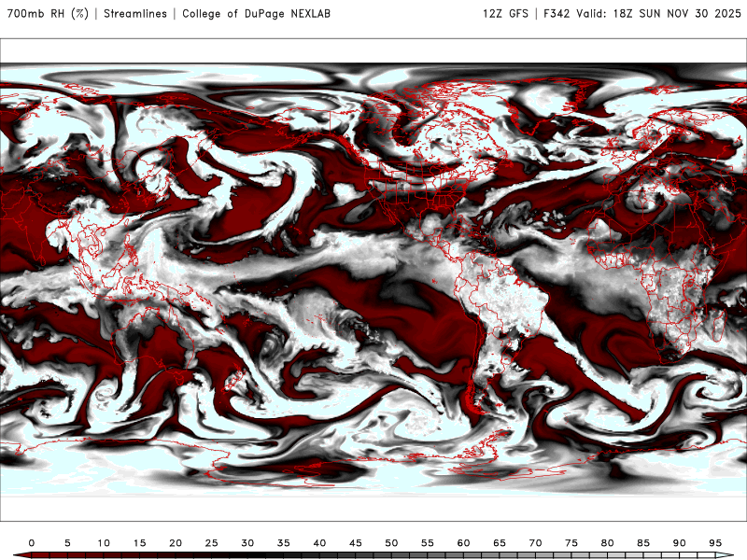
Task: Select the 30 value on the colorbar scale
Action: click(x=247, y=543)
